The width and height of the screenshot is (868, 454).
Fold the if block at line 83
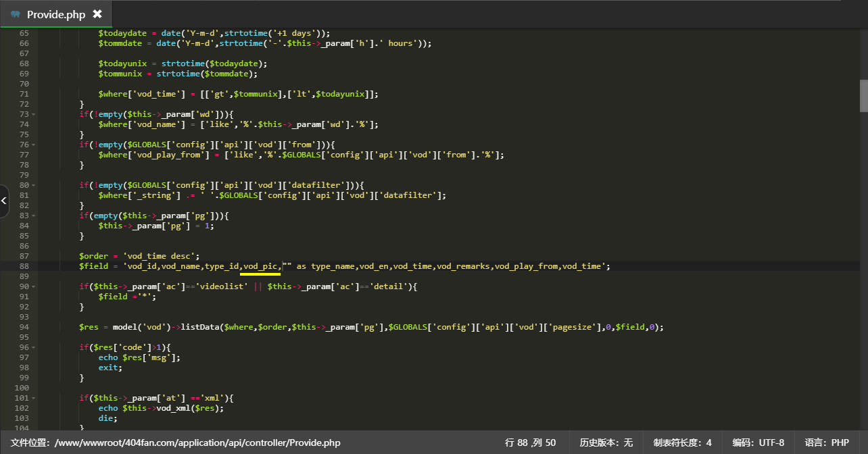pyautogui.click(x=33, y=216)
